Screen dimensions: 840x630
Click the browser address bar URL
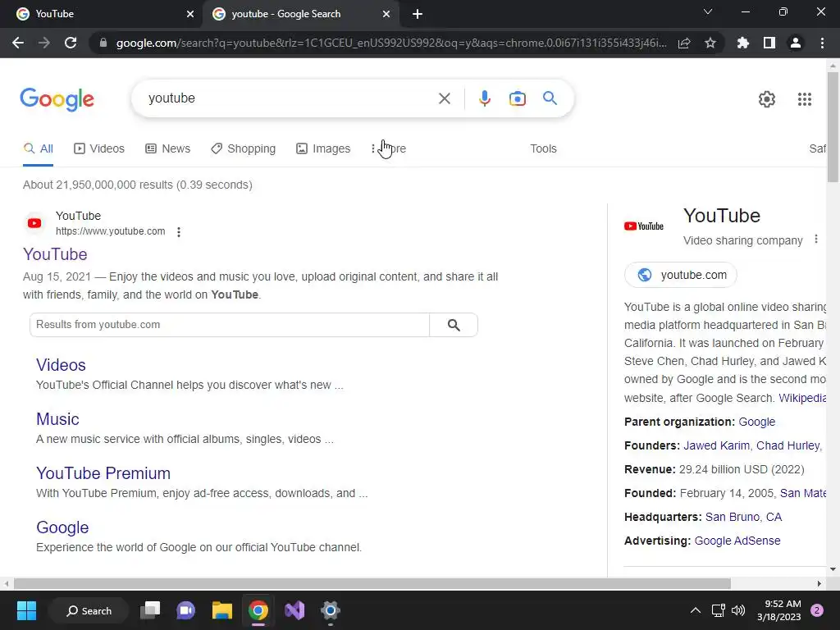tap(391, 43)
